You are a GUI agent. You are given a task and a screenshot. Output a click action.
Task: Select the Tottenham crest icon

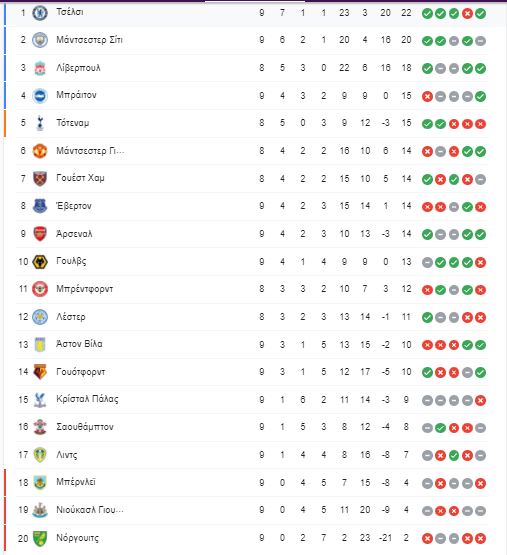(x=40, y=123)
